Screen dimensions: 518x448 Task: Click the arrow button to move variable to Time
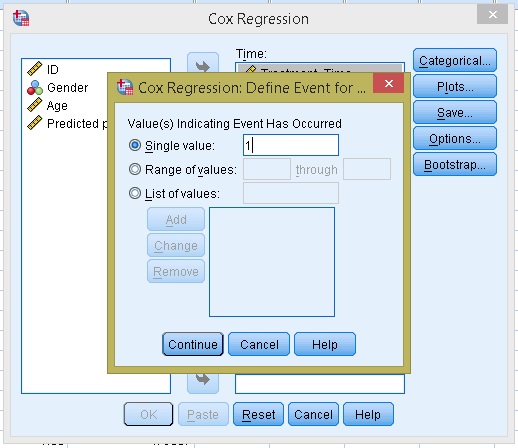tap(203, 63)
